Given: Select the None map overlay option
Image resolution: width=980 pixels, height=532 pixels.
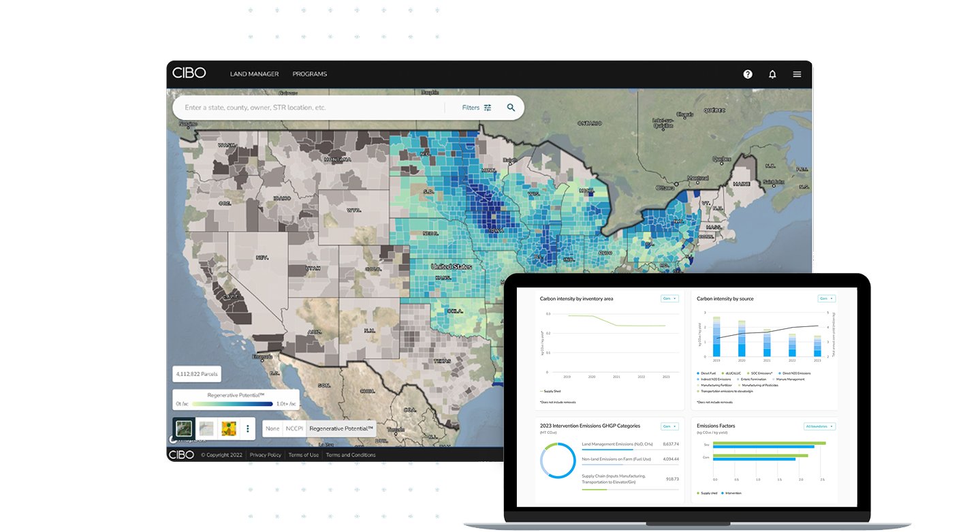Looking at the screenshot, I should [272, 429].
